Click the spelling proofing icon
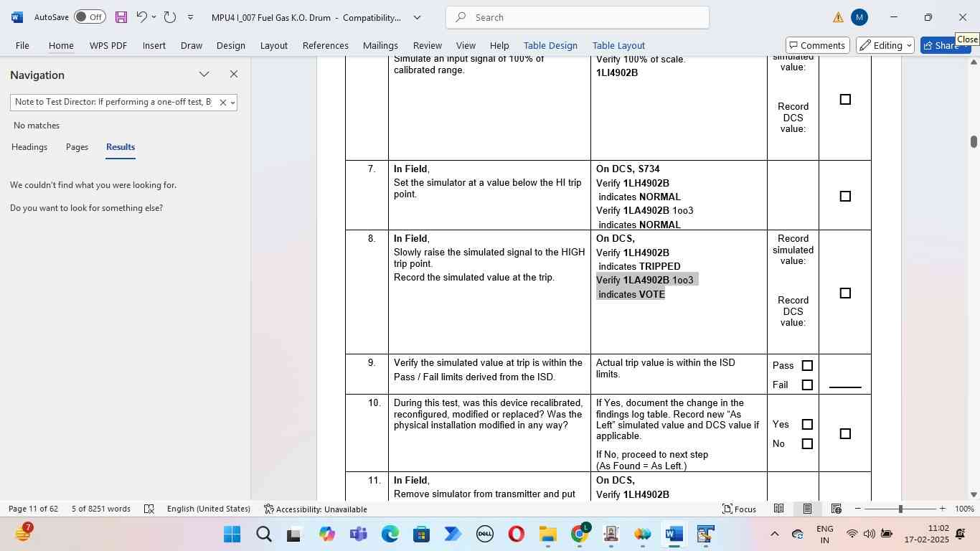 coord(149,509)
